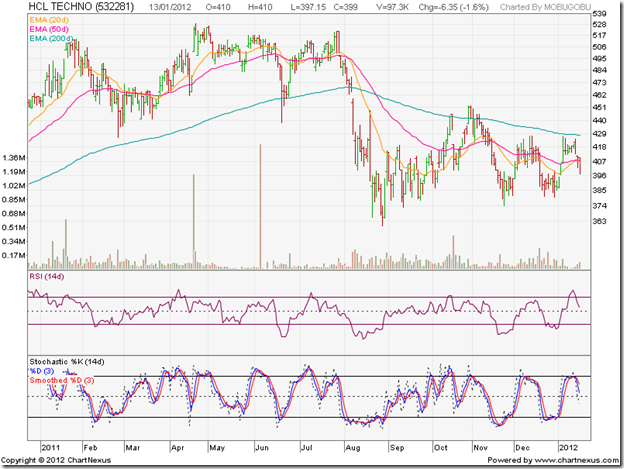Click the Jul label on time axis
Screen dimensions: 624x469
coord(306,448)
